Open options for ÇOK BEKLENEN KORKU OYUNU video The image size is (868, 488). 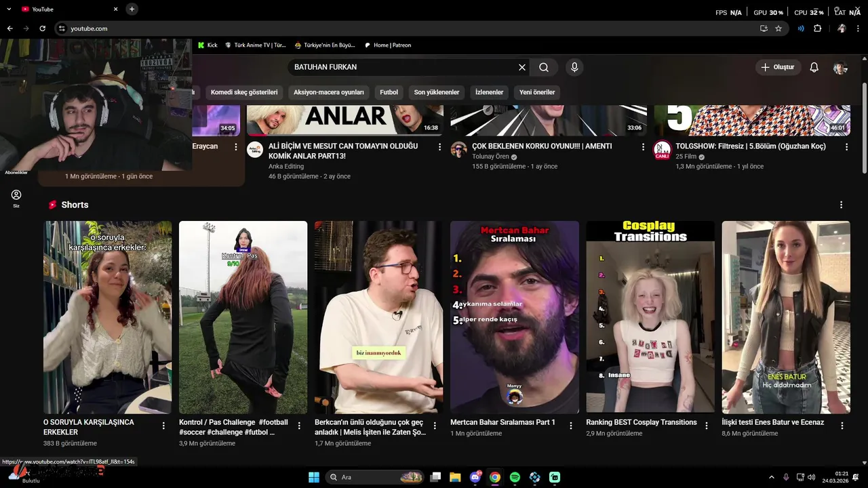(643, 147)
